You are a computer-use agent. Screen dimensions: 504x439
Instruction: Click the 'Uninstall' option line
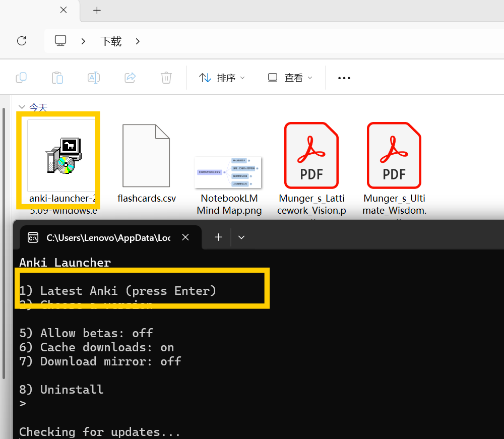(61, 390)
